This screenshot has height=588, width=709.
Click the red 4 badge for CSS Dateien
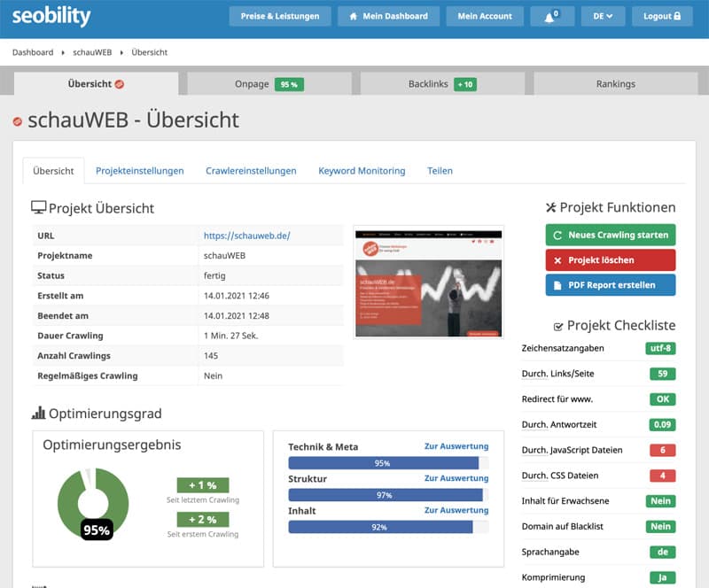click(662, 476)
